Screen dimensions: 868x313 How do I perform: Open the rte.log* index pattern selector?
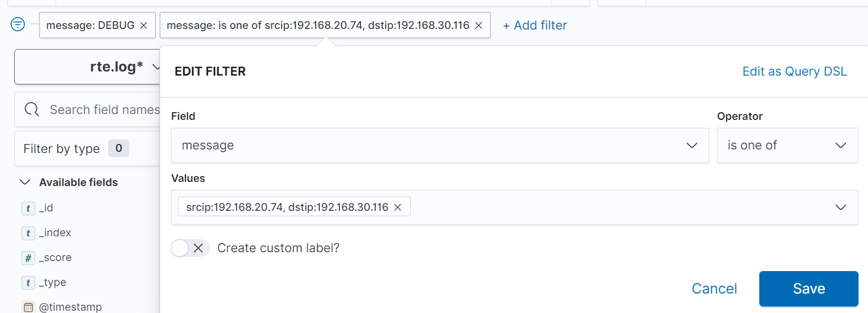[87, 67]
